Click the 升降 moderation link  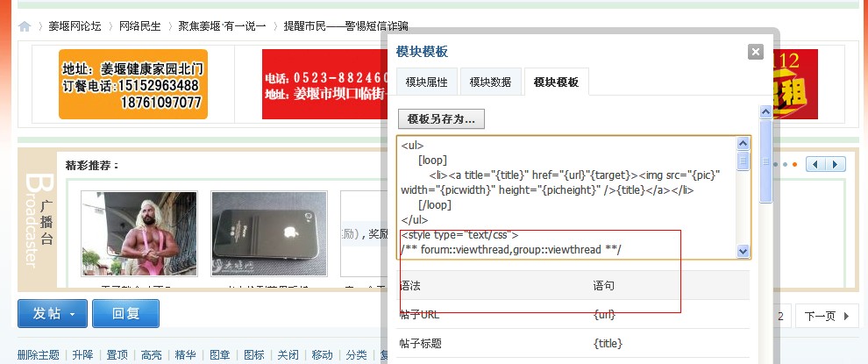(82, 355)
